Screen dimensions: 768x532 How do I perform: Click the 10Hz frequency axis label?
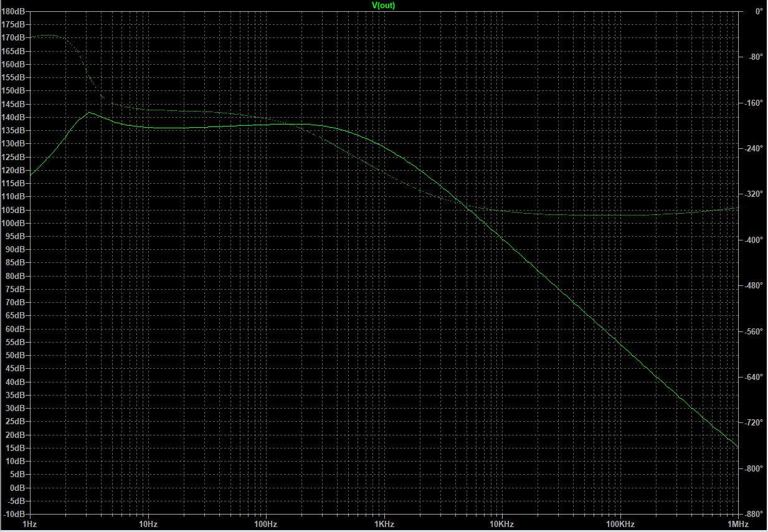pyautogui.click(x=148, y=525)
